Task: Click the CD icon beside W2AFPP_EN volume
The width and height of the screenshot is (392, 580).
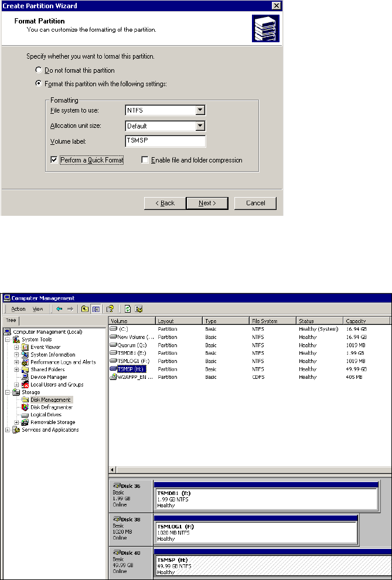Action: point(114,377)
